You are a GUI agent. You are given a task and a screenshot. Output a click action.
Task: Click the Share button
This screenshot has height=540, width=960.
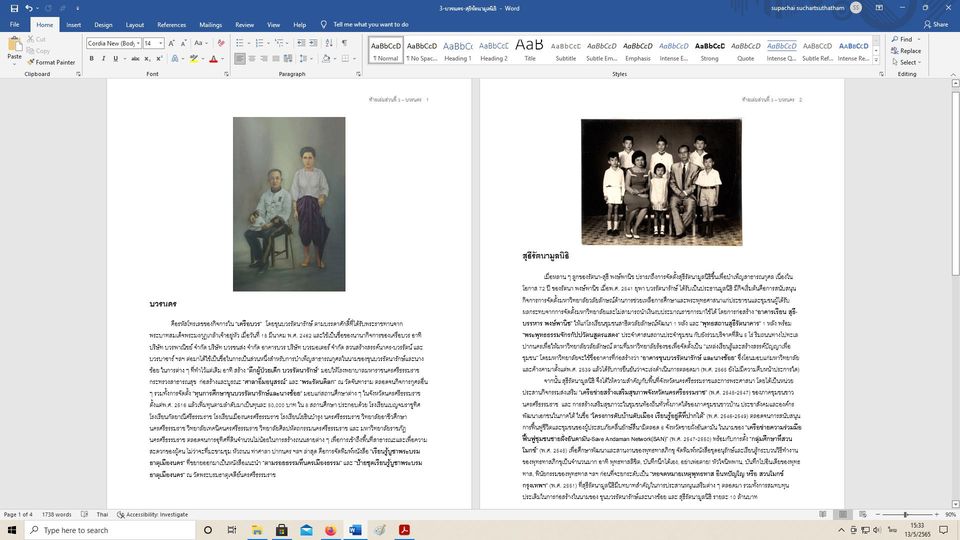(x=936, y=24)
